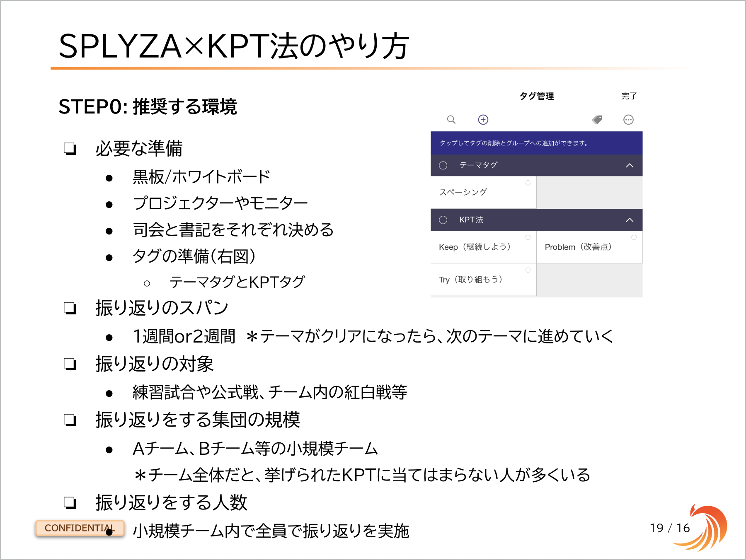Toggle the Try（取り組もう） selection circle

[x=528, y=270]
